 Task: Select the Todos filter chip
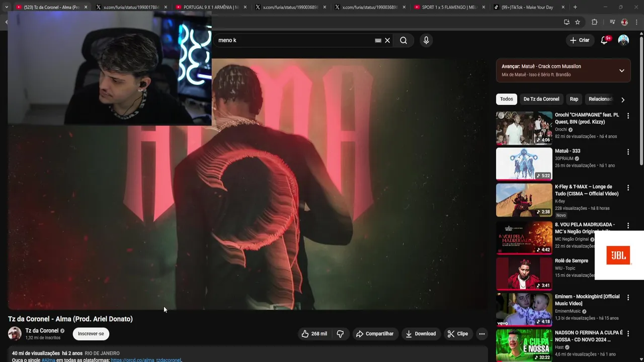pos(507,99)
